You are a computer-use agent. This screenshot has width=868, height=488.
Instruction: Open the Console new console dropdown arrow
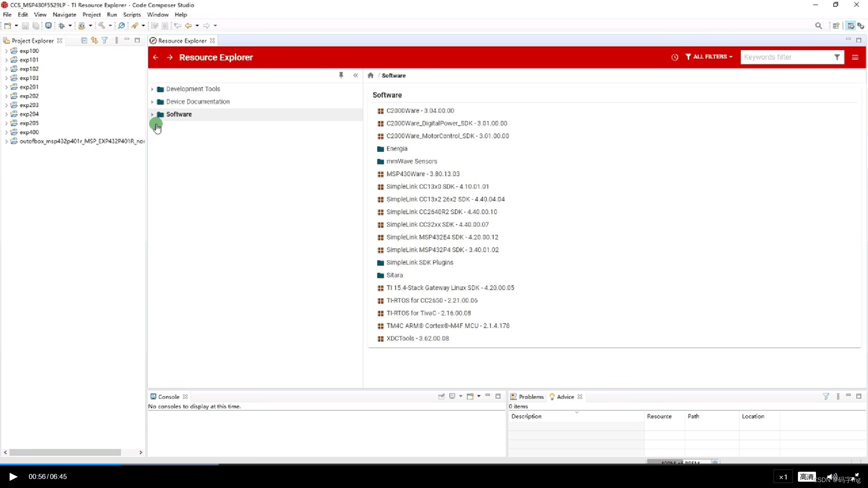tap(479, 396)
